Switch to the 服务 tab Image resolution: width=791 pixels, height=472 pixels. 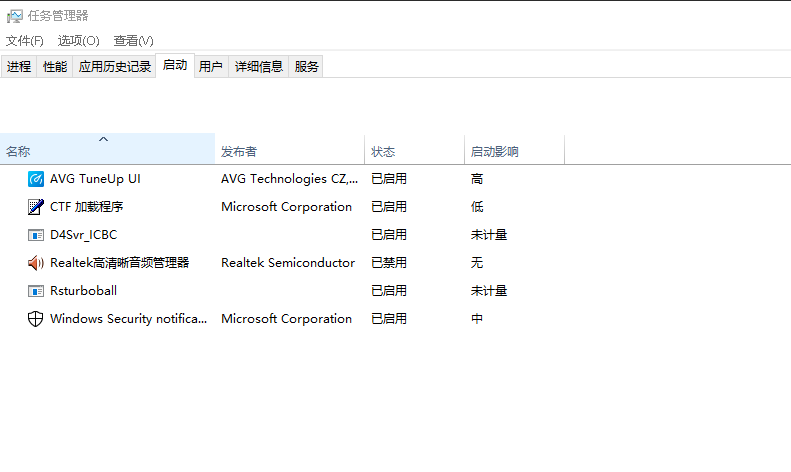click(x=307, y=67)
